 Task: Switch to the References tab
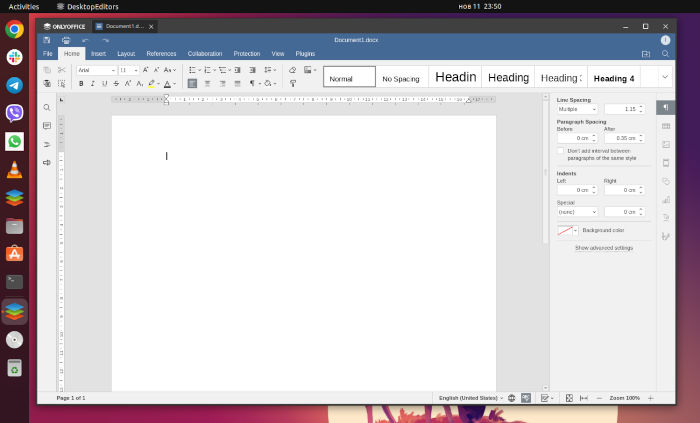coord(161,54)
